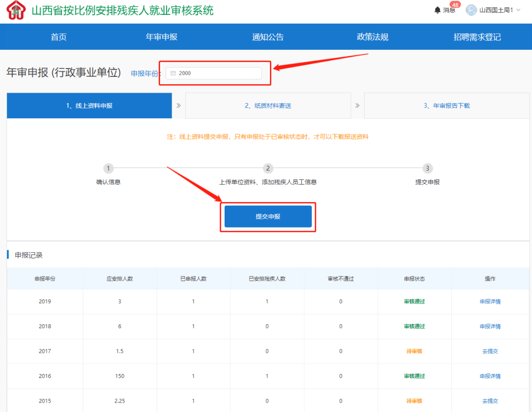Click the system logo icon
The image size is (532, 412).
tap(16, 10)
